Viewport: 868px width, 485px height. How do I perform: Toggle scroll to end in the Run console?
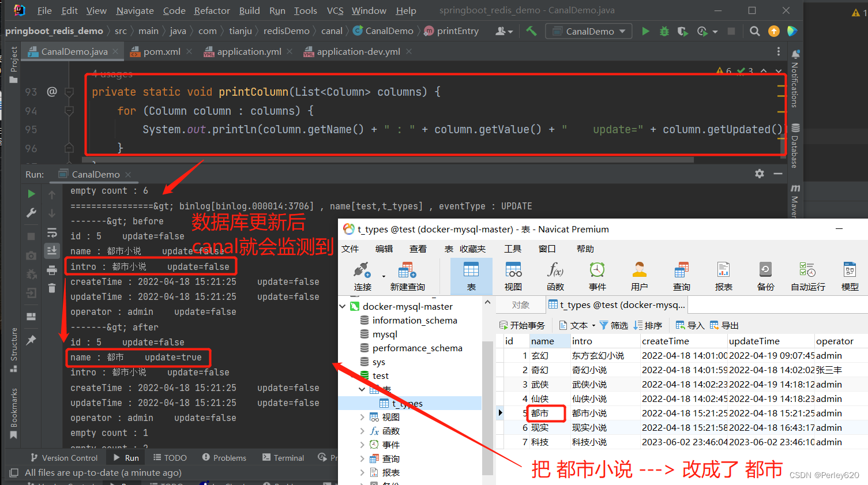point(52,250)
